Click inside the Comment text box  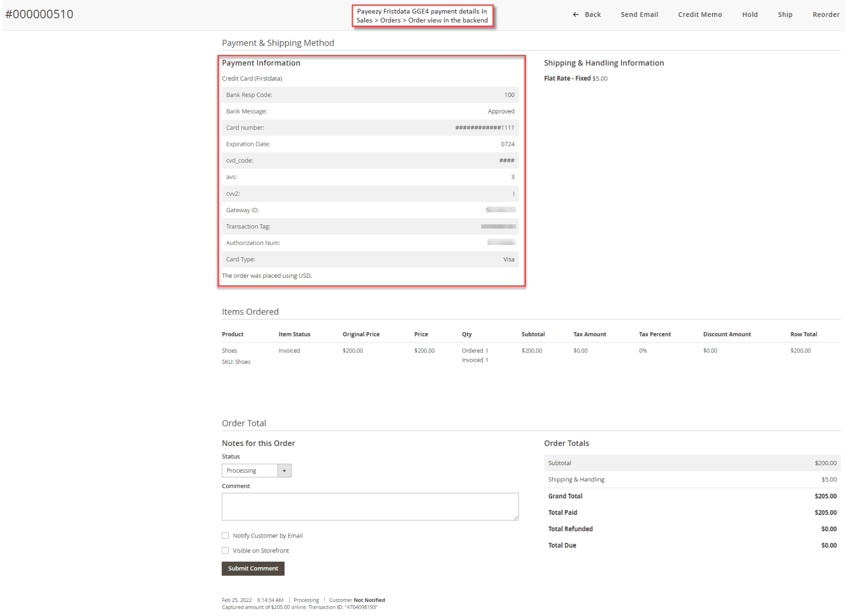pos(370,506)
